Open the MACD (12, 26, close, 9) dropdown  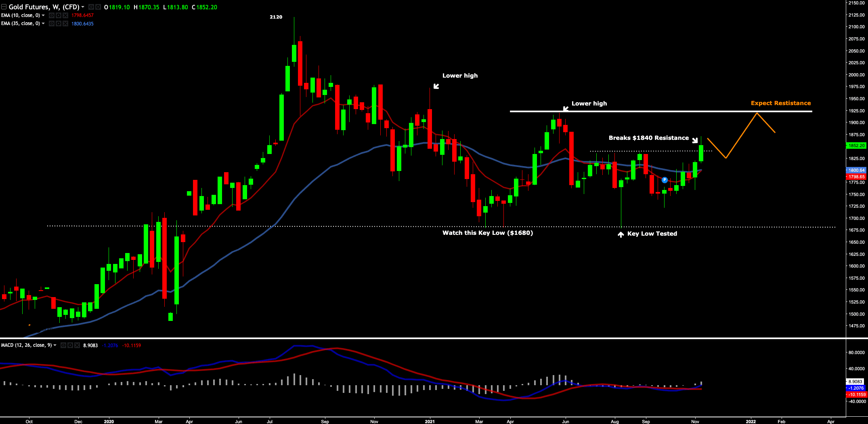pyautogui.click(x=55, y=345)
